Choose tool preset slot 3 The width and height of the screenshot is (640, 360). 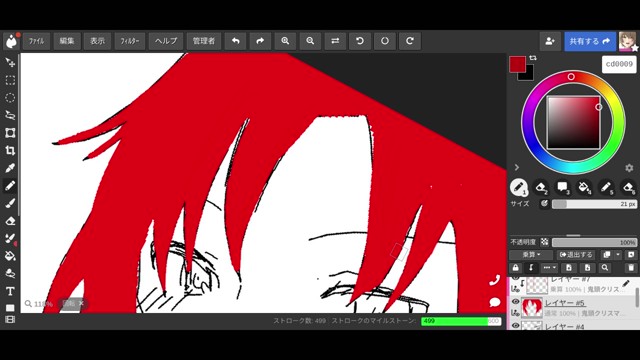click(563, 187)
